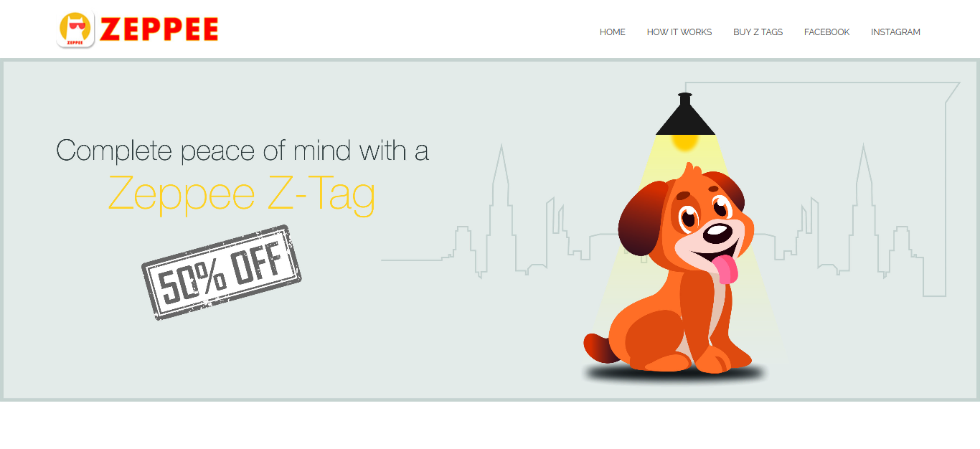Go to HOW IT WORKS page
This screenshot has height=449, width=980.
(679, 32)
